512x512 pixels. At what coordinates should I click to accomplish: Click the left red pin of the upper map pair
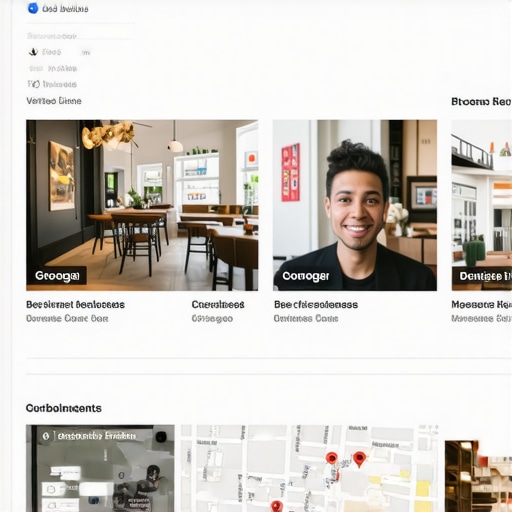tap(332, 458)
